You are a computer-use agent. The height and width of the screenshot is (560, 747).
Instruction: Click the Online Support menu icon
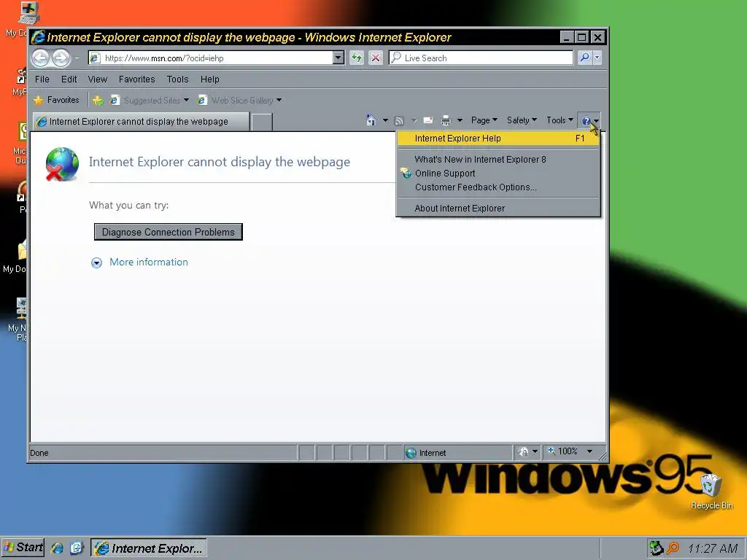point(406,173)
